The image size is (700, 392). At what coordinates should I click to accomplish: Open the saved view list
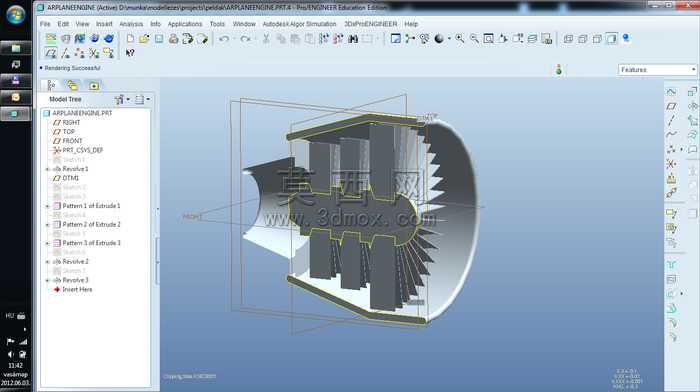point(517,39)
